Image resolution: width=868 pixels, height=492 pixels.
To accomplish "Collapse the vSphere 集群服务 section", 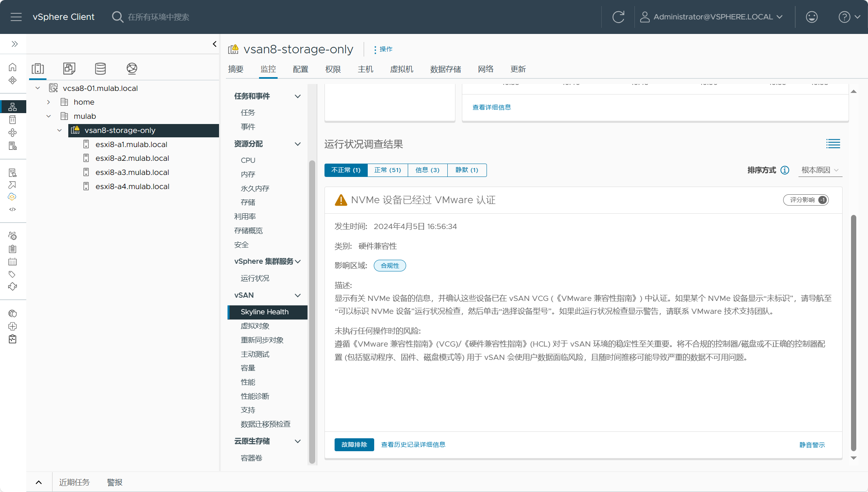I will coord(298,261).
